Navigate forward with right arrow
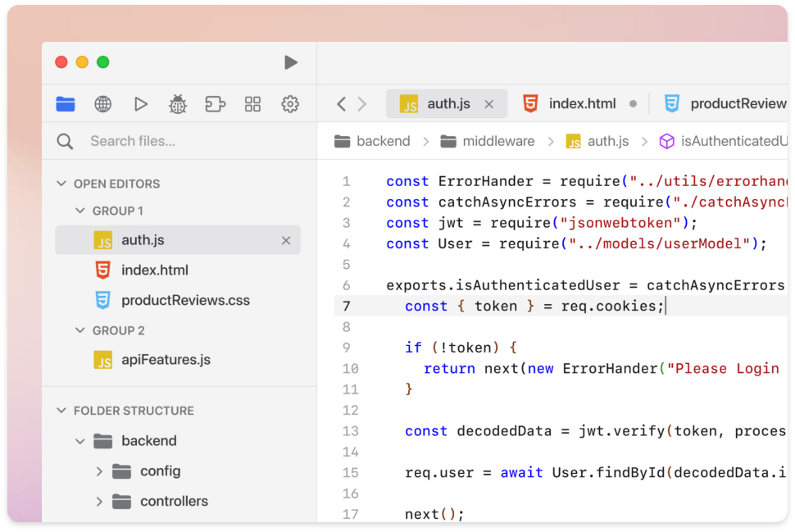This screenshot has height=532, width=795. 362,104
